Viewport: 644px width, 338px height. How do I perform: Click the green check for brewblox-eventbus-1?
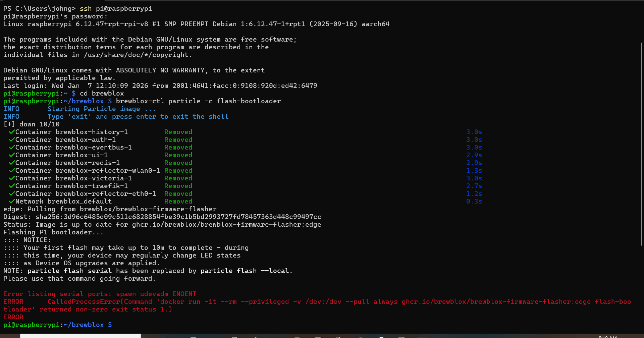tap(12, 148)
